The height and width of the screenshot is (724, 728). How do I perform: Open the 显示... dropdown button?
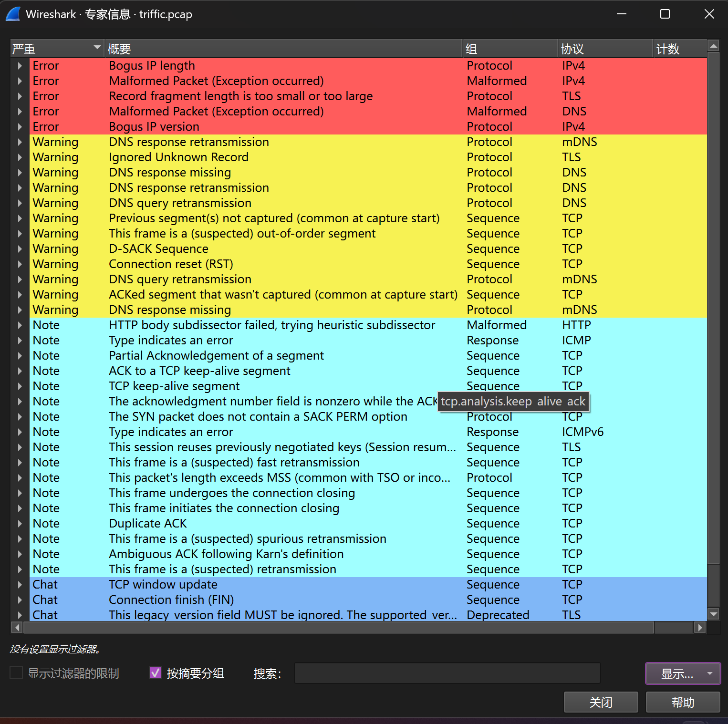(x=683, y=673)
